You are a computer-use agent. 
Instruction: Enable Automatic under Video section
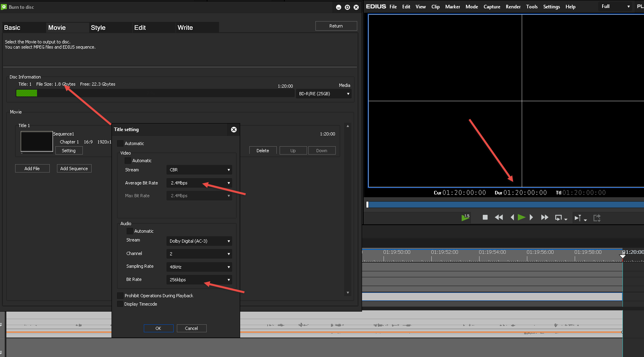point(128,161)
